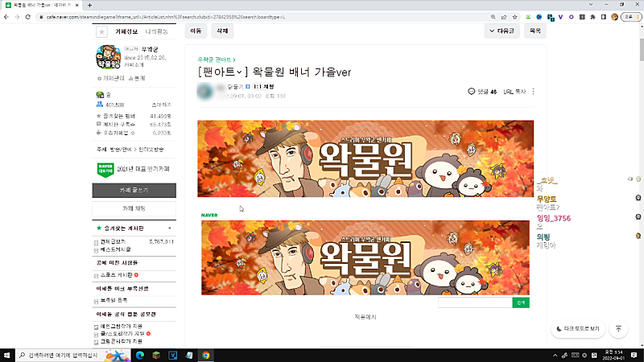Click the Windows taskbar search box

coord(73,356)
